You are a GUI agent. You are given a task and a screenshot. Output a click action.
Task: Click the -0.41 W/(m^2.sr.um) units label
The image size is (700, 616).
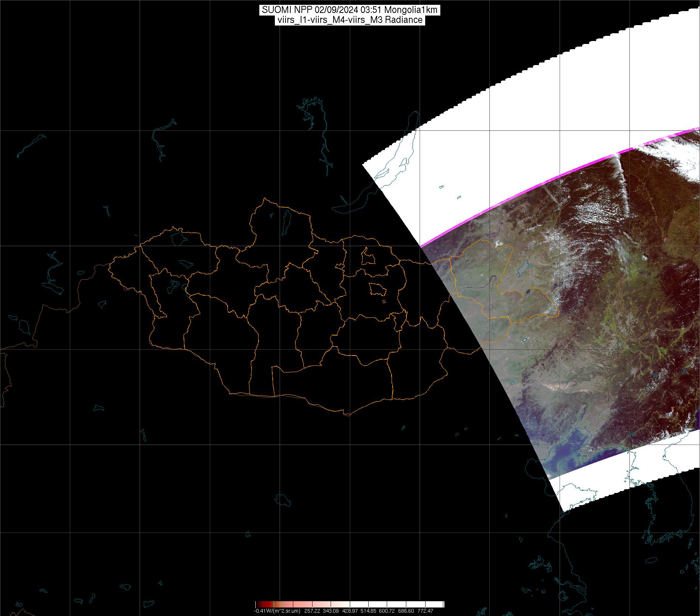277,611
